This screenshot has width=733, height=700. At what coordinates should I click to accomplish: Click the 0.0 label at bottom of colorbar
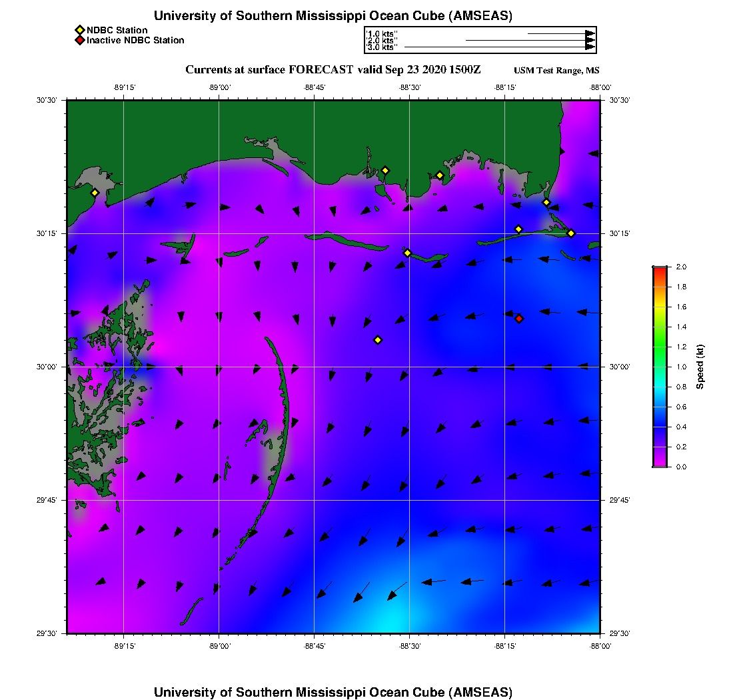[681, 467]
